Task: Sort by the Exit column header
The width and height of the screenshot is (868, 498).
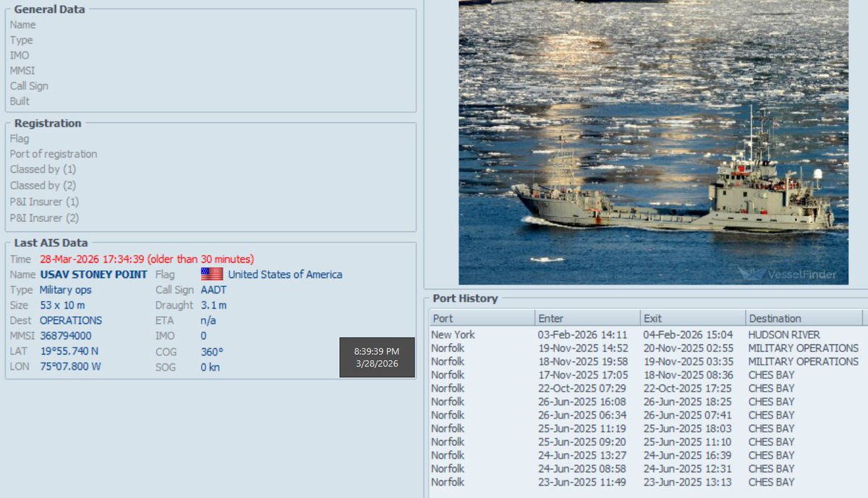Action: (x=693, y=318)
